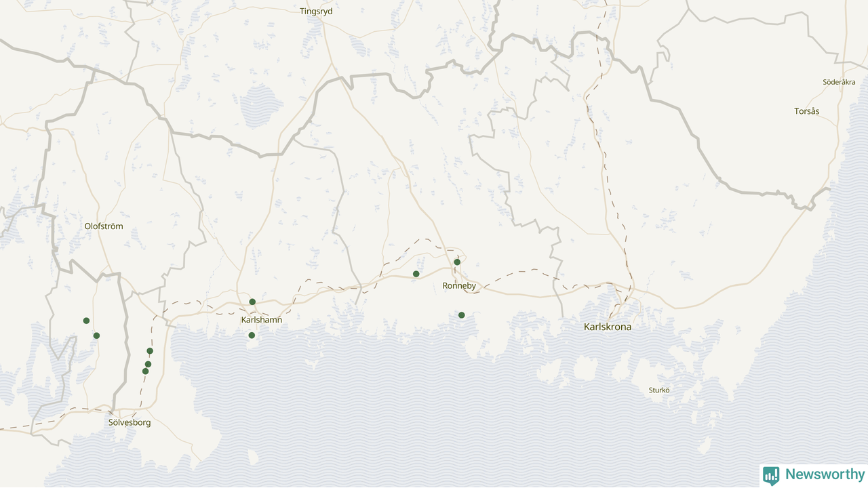Select the northernmost of three markers above Sölvesborg
Image resolution: width=868 pixels, height=488 pixels.
coord(150,351)
